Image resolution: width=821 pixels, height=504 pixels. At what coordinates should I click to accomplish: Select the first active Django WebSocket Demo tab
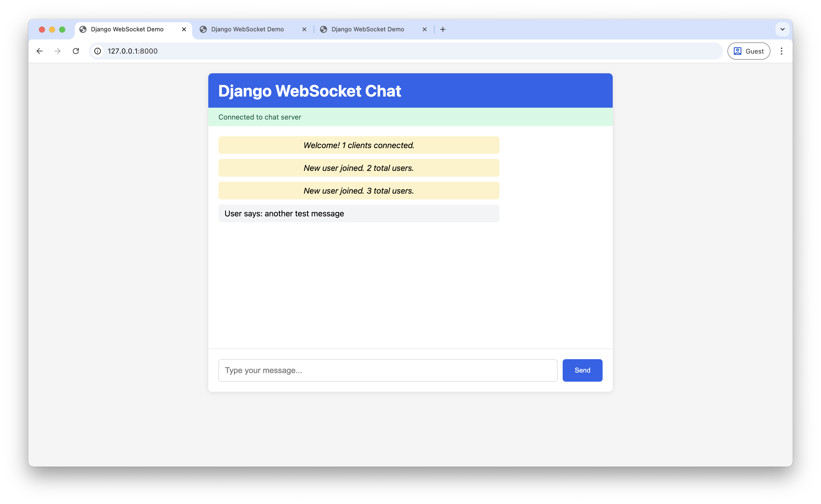coord(133,29)
